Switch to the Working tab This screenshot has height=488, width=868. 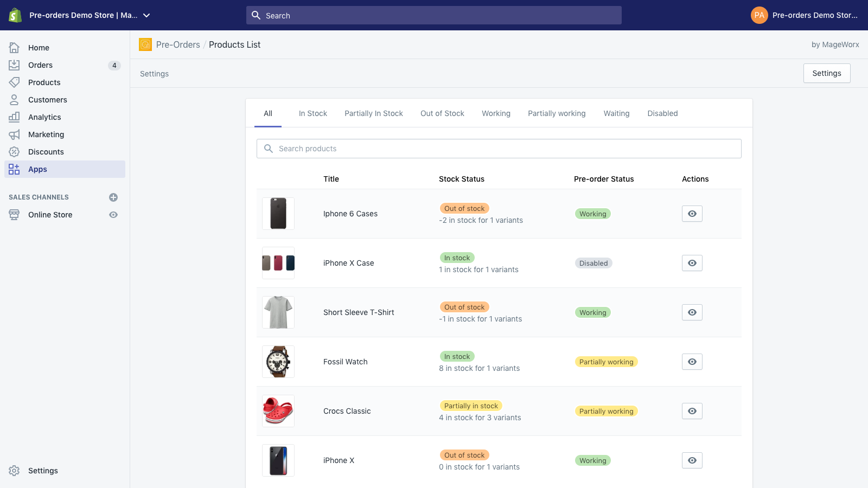point(496,113)
